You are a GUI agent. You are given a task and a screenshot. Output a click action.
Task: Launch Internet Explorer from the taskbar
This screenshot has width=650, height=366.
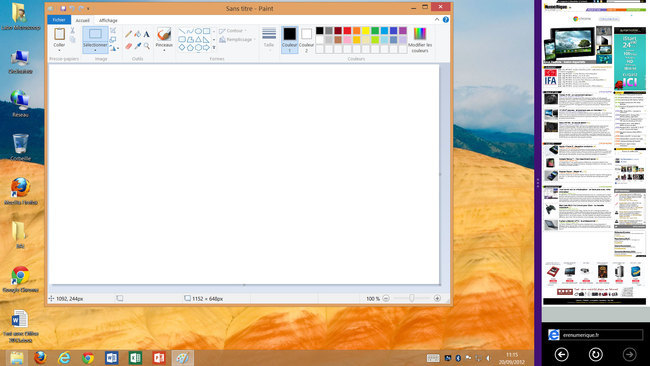point(64,358)
